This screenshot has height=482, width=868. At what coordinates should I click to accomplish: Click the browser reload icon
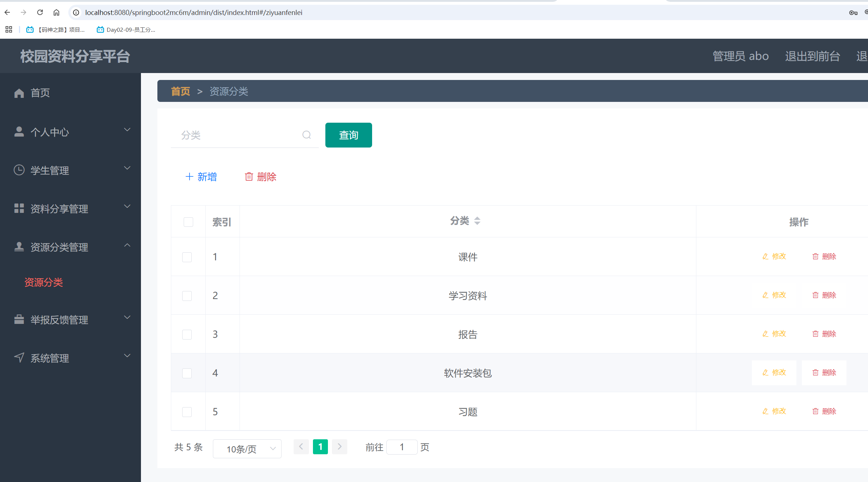[40, 12]
